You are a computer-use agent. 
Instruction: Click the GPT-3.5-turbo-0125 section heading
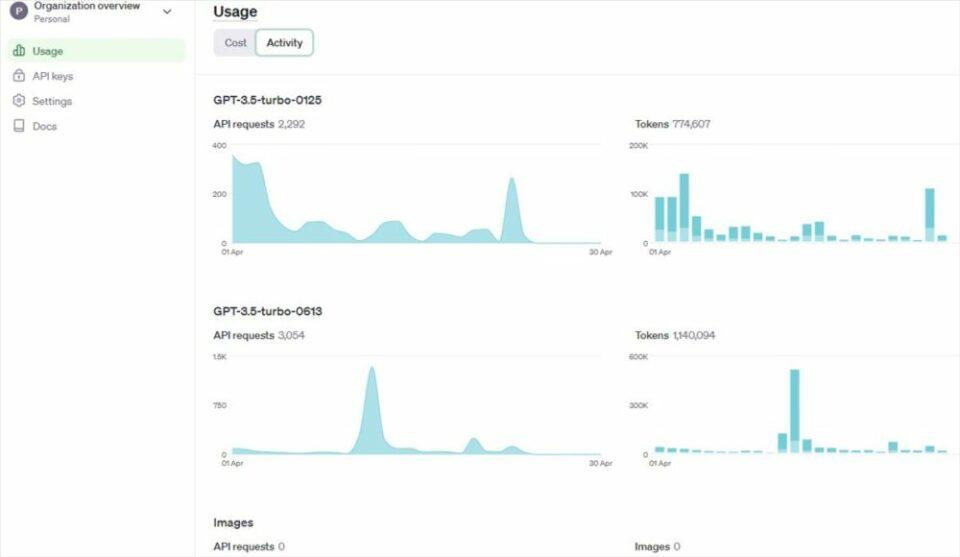267,100
